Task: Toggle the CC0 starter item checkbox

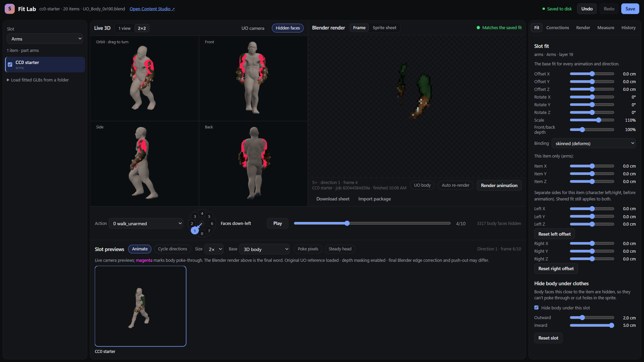Action: click(10, 64)
